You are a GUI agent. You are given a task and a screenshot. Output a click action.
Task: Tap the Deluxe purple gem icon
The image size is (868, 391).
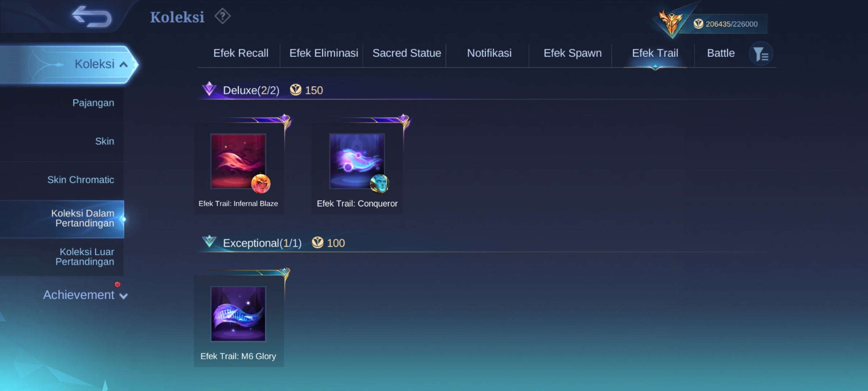coord(209,89)
